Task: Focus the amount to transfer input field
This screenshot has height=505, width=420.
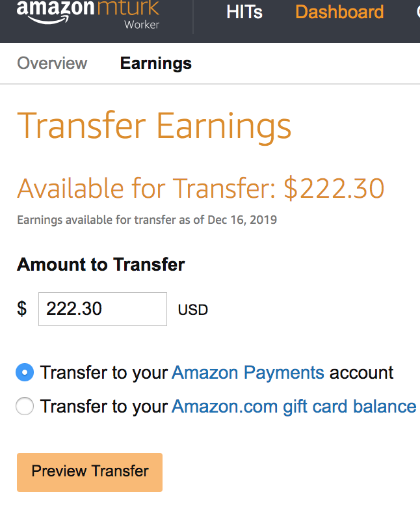Action: [x=103, y=309]
